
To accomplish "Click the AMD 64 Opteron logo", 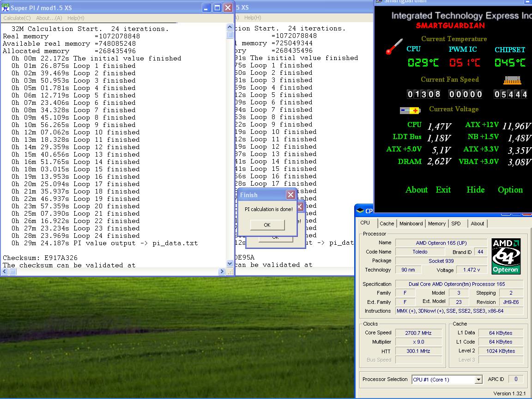I will pyautogui.click(x=506, y=256).
